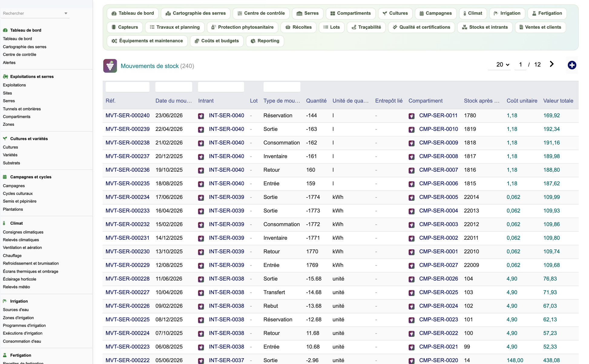Open compartment CMP-SER-0020
This screenshot has height=364, width=589.
(439, 360)
